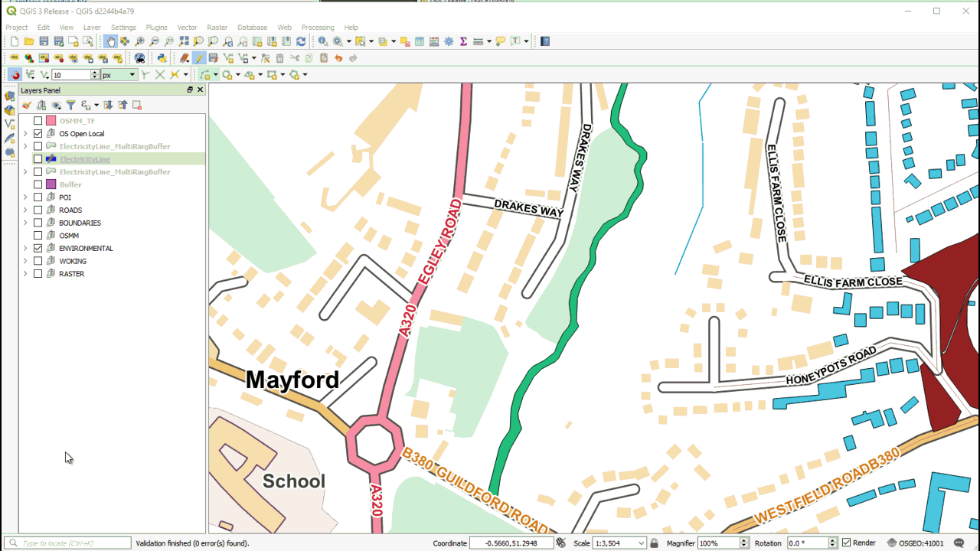This screenshot has width=980, height=551.
Task: Open the Project menu
Action: click(x=17, y=28)
